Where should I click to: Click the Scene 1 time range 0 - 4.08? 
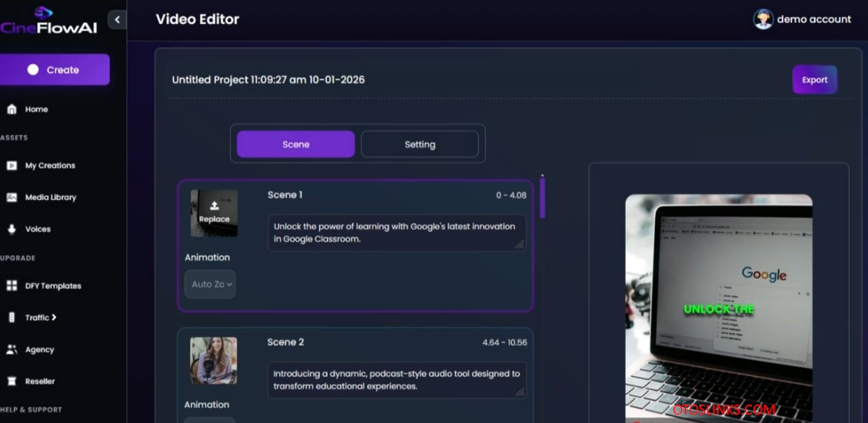(x=511, y=195)
